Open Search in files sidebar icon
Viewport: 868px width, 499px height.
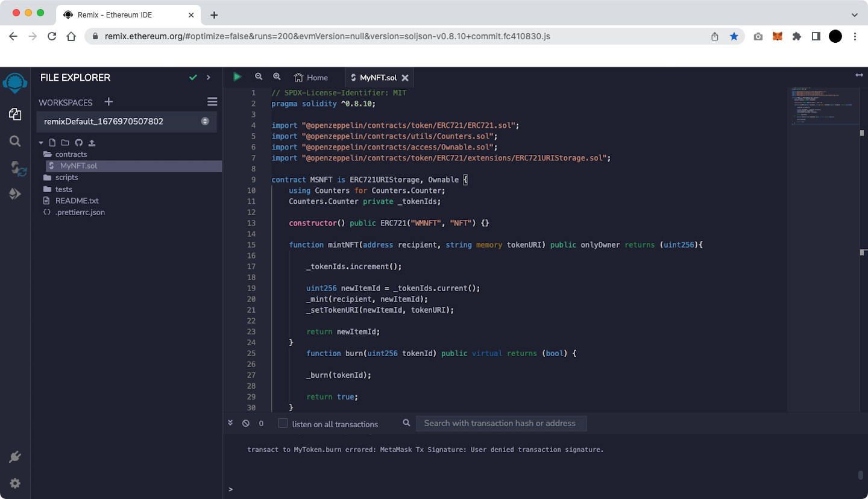[x=15, y=141]
